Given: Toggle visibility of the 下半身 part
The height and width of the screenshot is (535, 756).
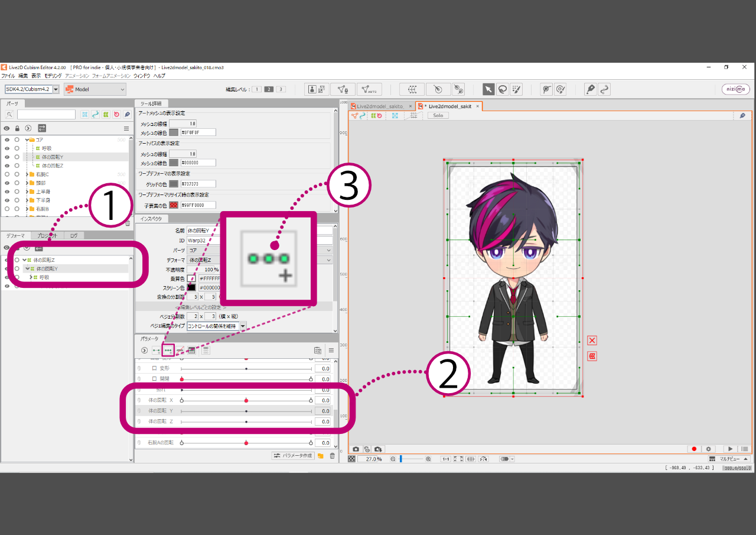Looking at the screenshot, I should tap(7, 200).
